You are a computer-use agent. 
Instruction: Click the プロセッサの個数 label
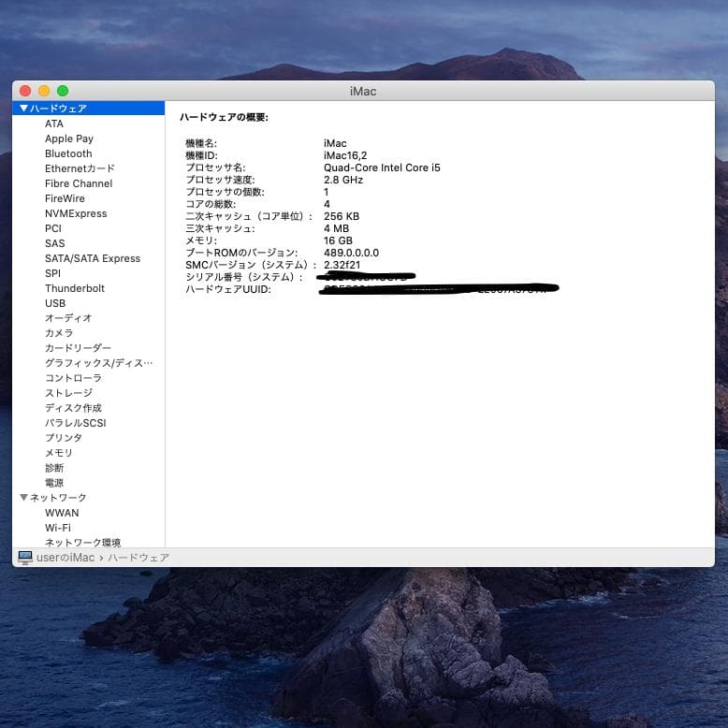tap(225, 192)
